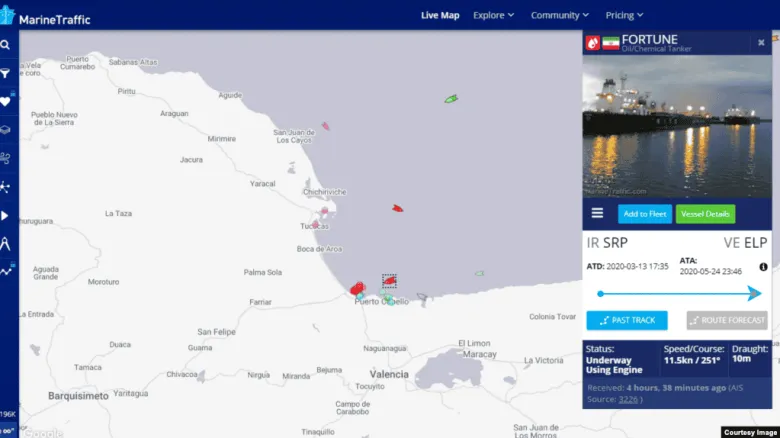
Task: Open the density network icon in sidebar
Action: coord(6,186)
